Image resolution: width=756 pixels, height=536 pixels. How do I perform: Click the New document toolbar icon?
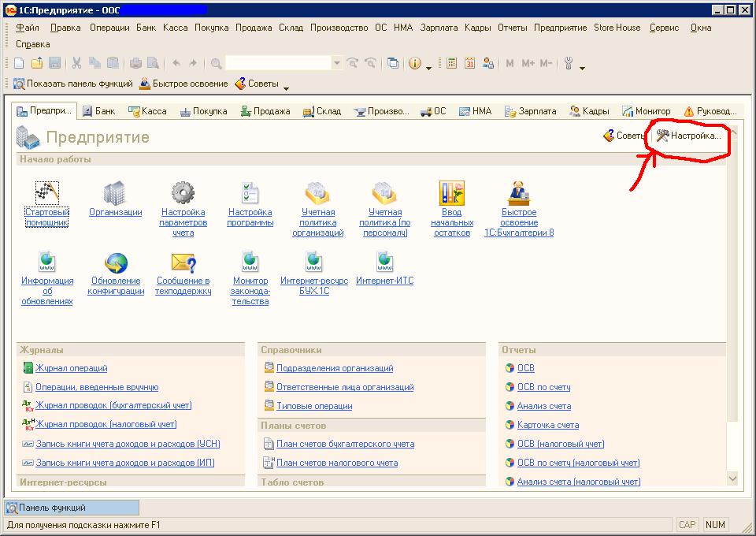pyautogui.click(x=19, y=63)
